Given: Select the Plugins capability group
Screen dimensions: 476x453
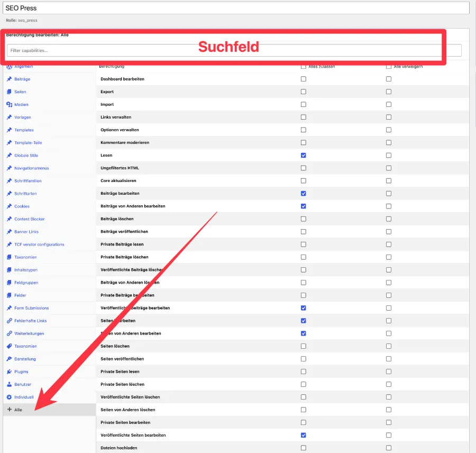Looking at the screenshot, I should (x=21, y=372).
